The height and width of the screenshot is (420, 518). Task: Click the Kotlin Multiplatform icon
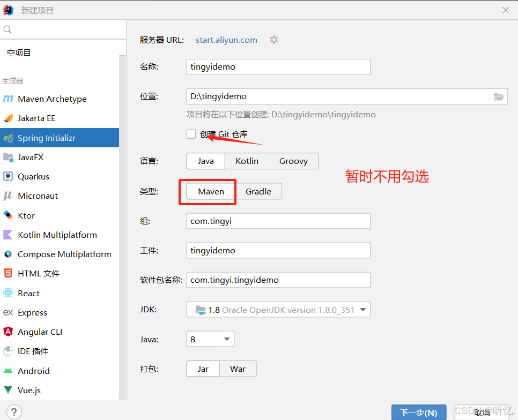point(8,235)
